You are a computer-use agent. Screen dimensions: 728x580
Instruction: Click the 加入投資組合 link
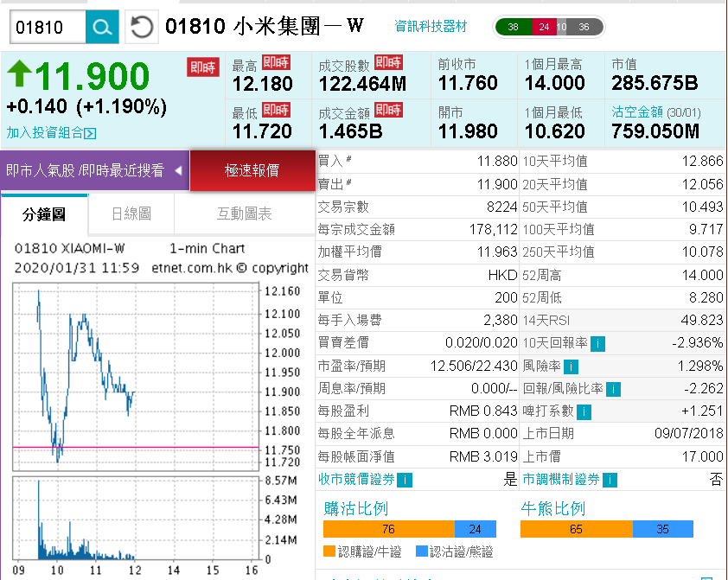[45, 133]
